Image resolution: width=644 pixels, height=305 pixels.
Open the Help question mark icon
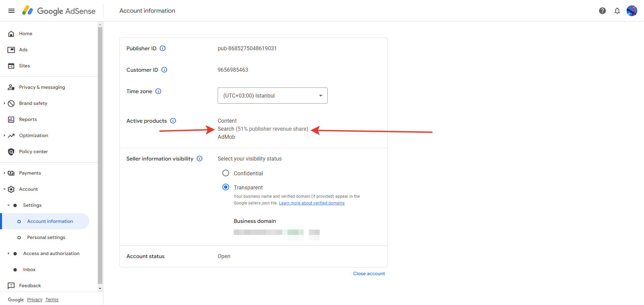coord(602,11)
